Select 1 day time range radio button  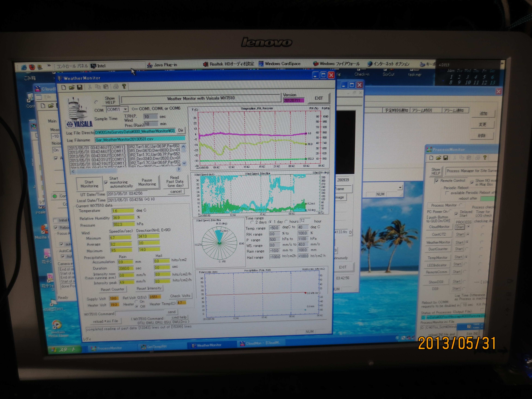tap(270, 222)
